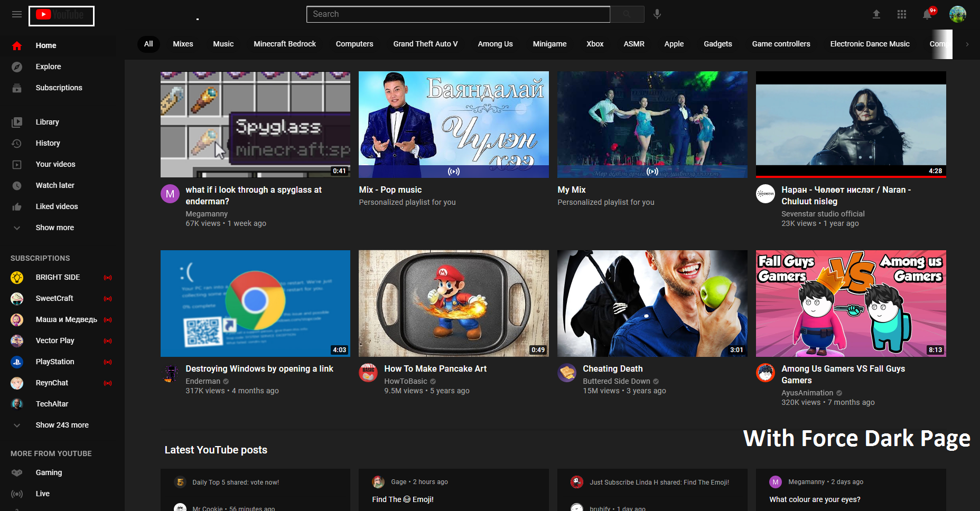Select the ASMR filter chip
Screen dimensions: 980x511
[634, 44]
